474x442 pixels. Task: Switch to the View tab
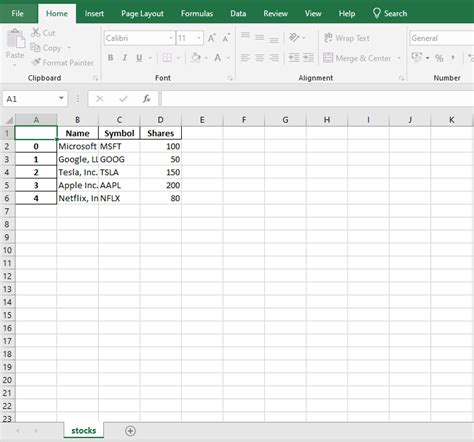[313, 13]
